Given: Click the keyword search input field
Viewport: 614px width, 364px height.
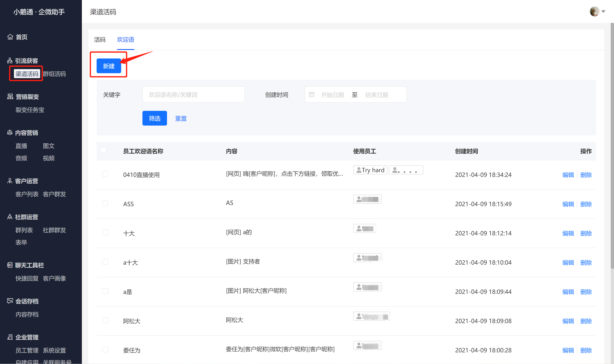Looking at the screenshot, I should 193,94.
